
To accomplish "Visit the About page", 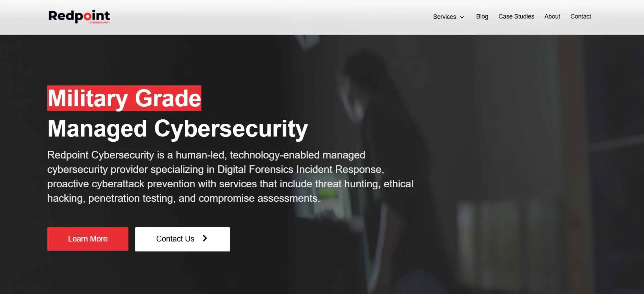I will click(x=552, y=16).
